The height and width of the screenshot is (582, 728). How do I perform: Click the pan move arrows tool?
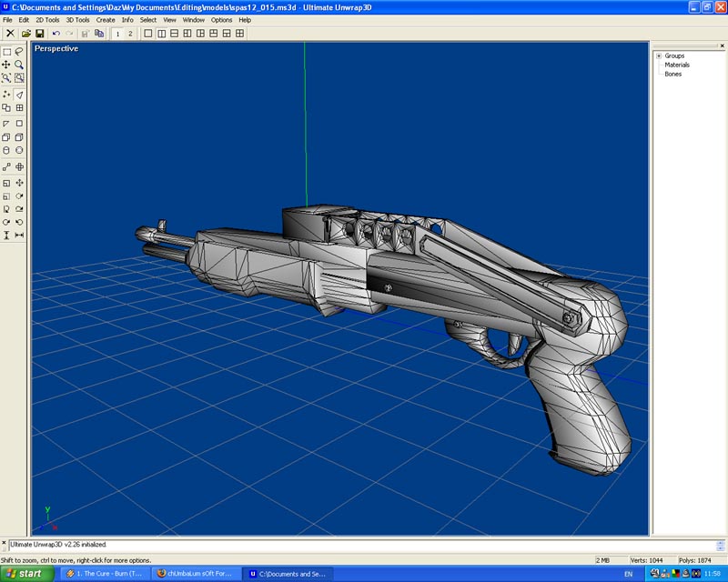(6, 65)
